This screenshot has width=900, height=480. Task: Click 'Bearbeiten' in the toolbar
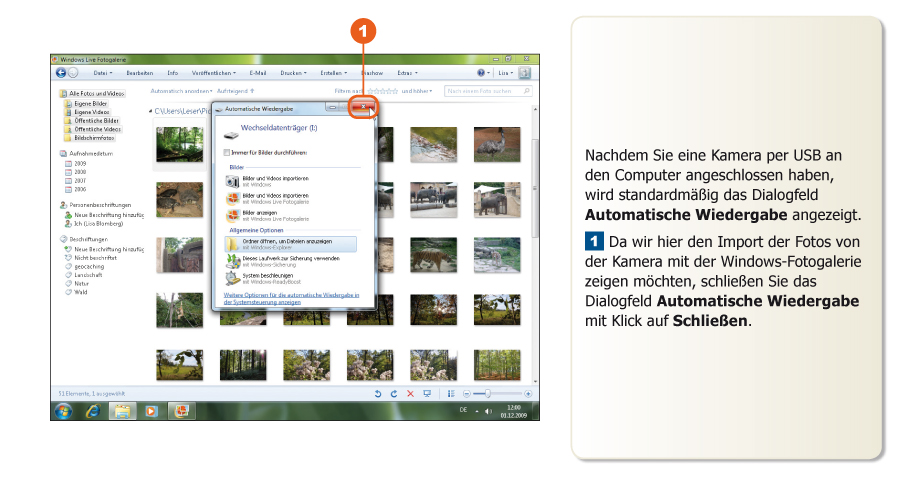point(139,73)
